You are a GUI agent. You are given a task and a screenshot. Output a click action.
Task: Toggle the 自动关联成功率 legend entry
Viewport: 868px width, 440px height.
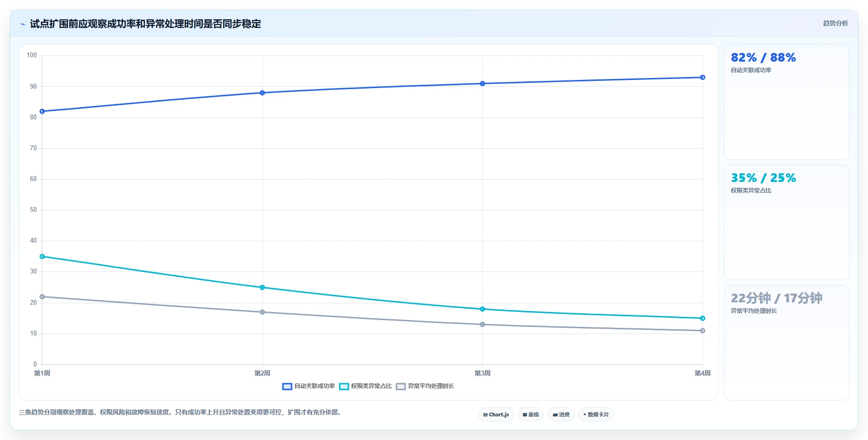point(308,386)
